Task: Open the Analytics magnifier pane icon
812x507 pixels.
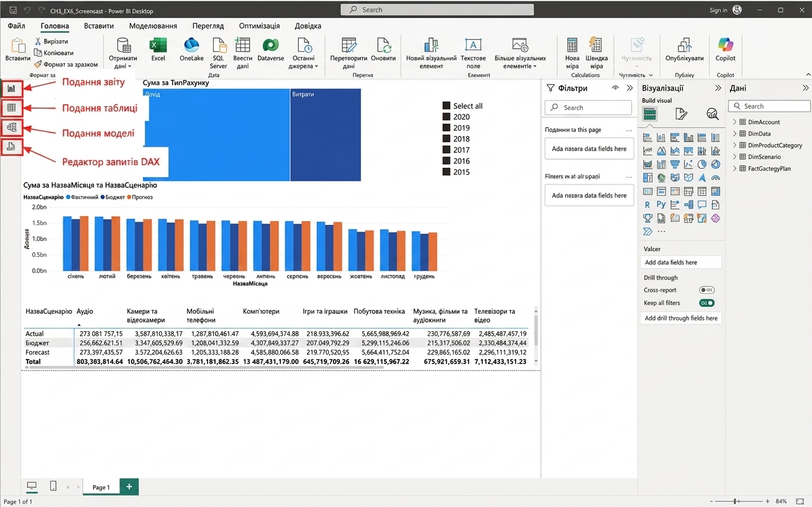Action: pyautogui.click(x=713, y=114)
